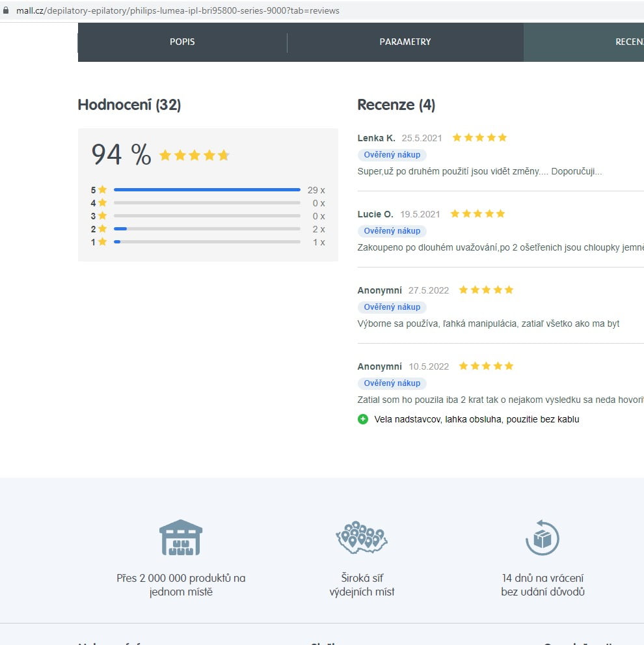The width and height of the screenshot is (644, 645).
Task: Click the 5-star rating progress bar
Action: [x=207, y=190]
